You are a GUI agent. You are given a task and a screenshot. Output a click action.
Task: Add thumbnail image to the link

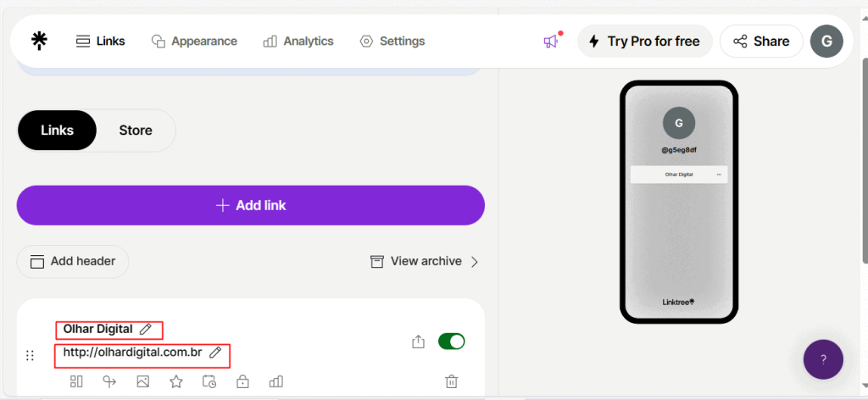click(142, 381)
